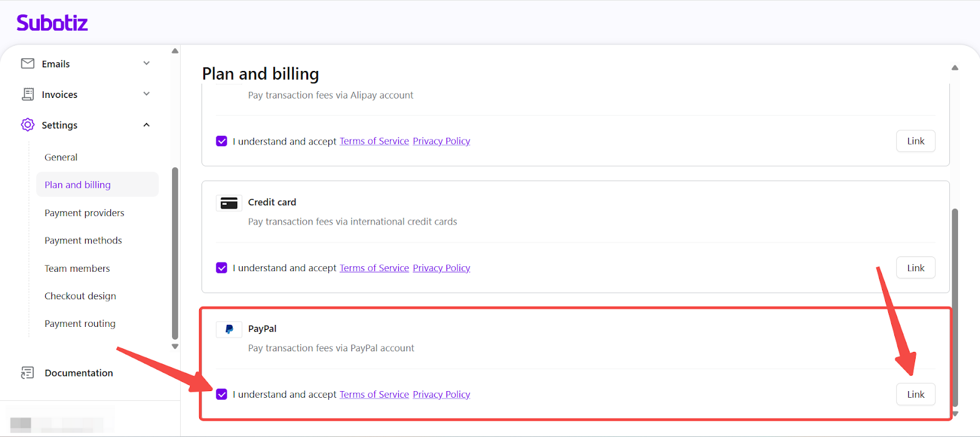This screenshot has width=980, height=437.
Task: Click the Subotiz logo
Action: click(x=52, y=23)
